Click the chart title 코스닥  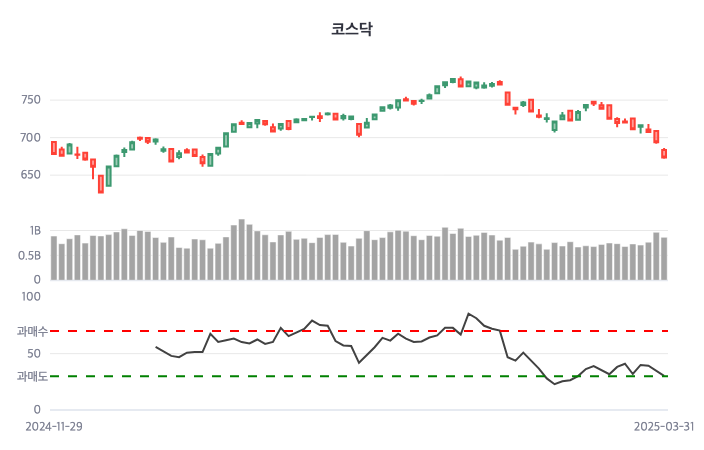tap(352, 29)
